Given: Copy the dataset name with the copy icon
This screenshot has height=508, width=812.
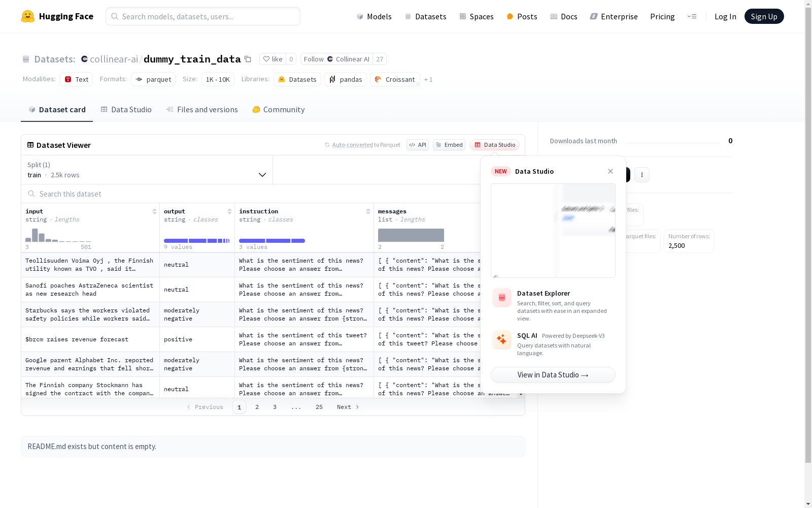Looking at the screenshot, I should point(248,59).
